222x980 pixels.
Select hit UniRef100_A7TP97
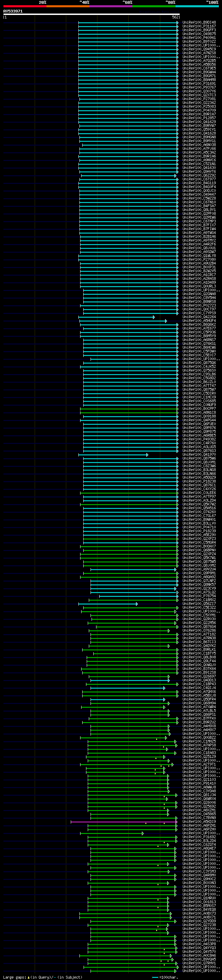point(199,497)
